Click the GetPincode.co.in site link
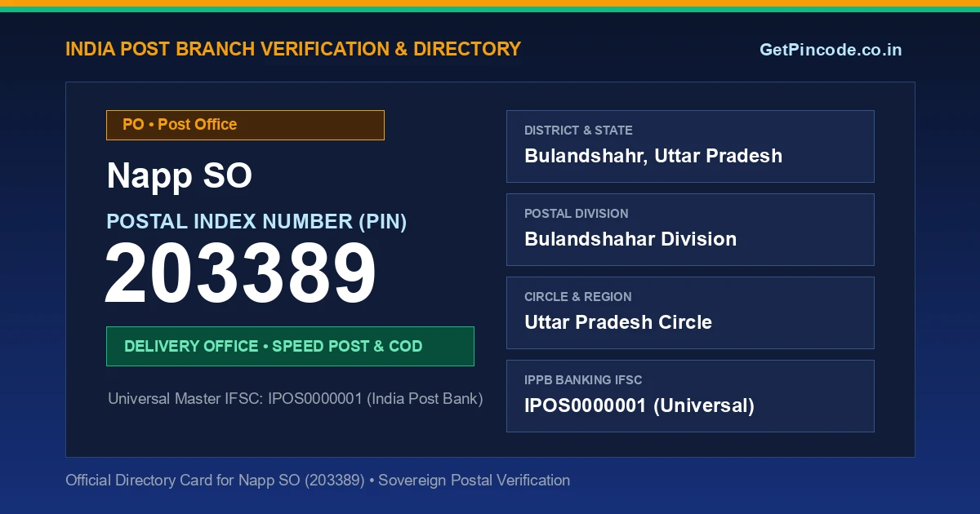Screen dimensions: 980x514 tap(831, 50)
